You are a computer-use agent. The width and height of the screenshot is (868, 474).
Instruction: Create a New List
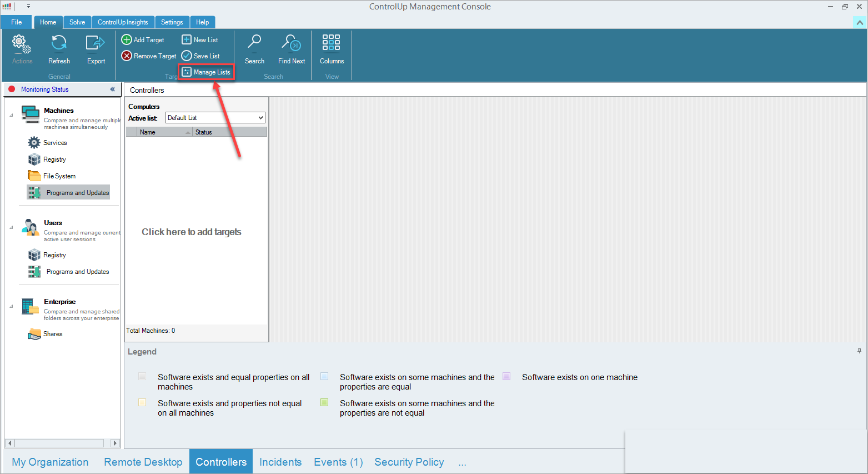200,40
